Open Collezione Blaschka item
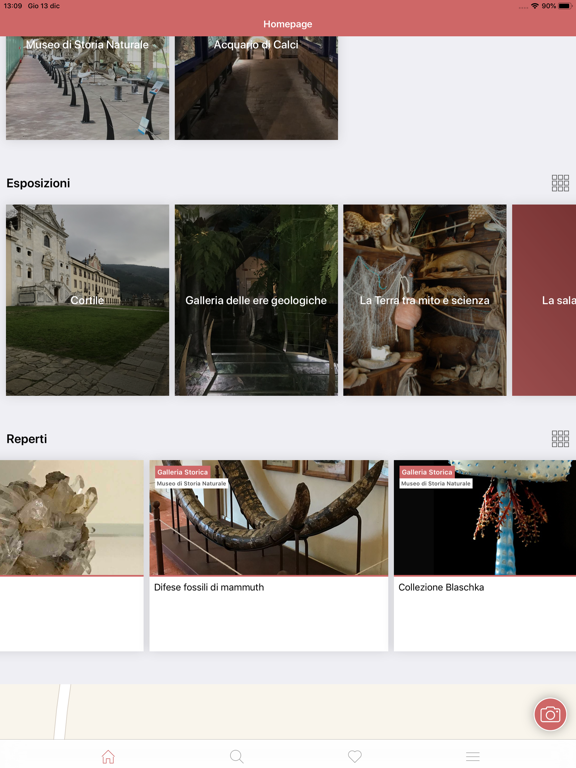This screenshot has height=768, width=576. (485, 555)
